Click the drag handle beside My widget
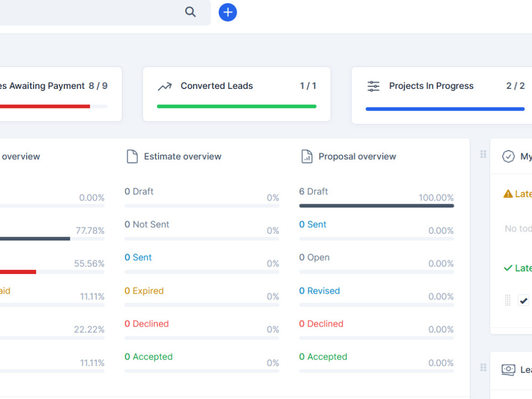The image size is (532, 399). (x=484, y=154)
